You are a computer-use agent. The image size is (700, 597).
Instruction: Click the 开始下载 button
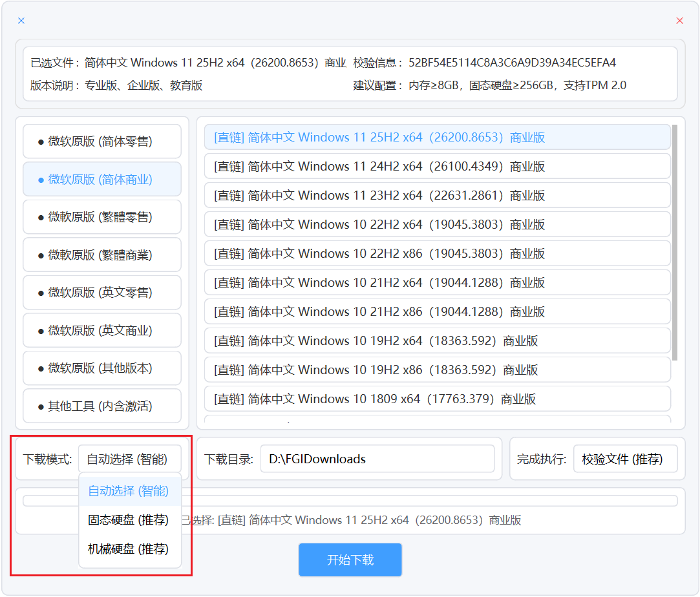[x=350, y=560]
